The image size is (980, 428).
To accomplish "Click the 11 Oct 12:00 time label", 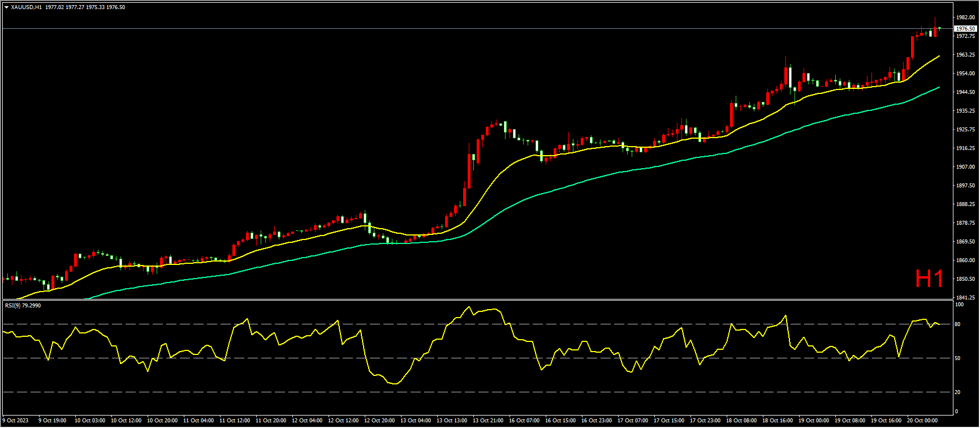I will point(234,421).
